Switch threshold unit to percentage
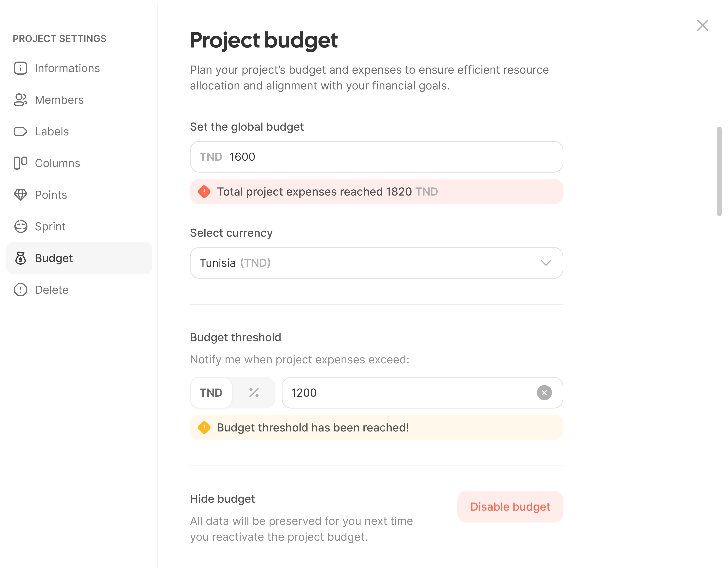 [x=254, y=393]
